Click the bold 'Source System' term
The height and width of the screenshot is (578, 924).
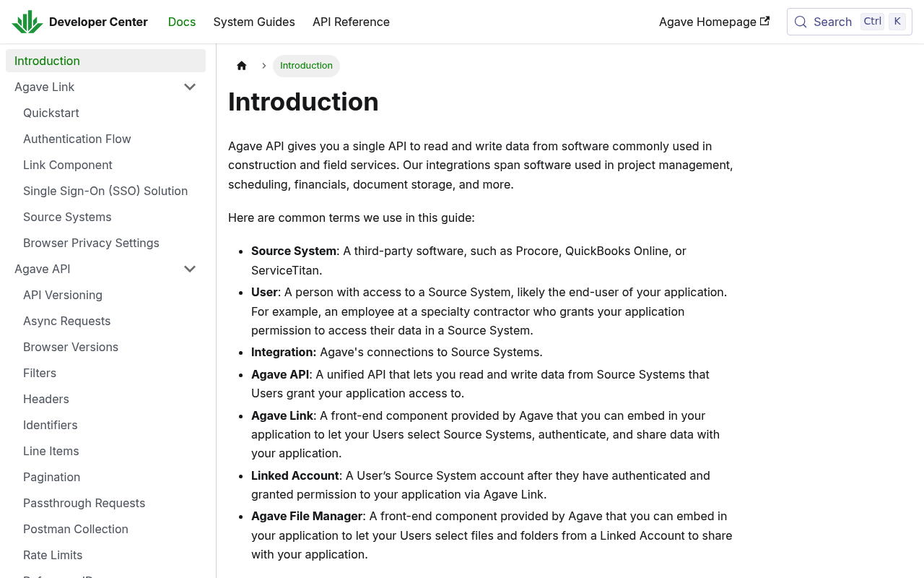294,251
